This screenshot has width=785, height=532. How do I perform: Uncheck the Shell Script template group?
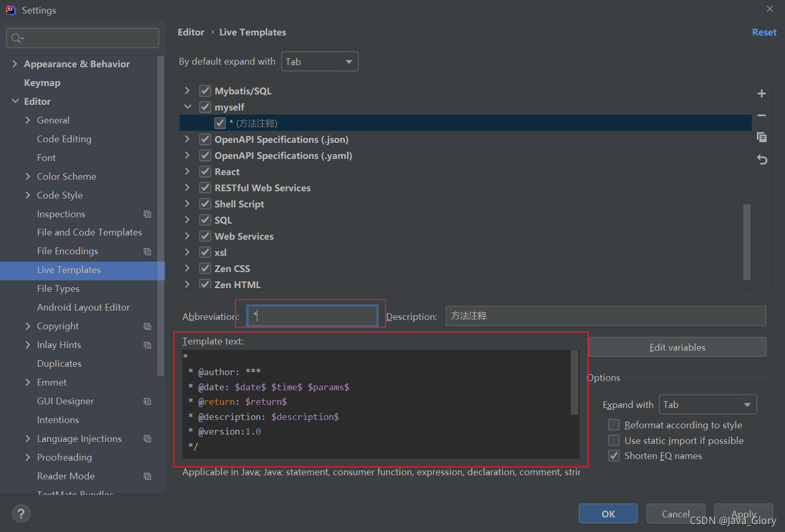(x=205, y=204)
